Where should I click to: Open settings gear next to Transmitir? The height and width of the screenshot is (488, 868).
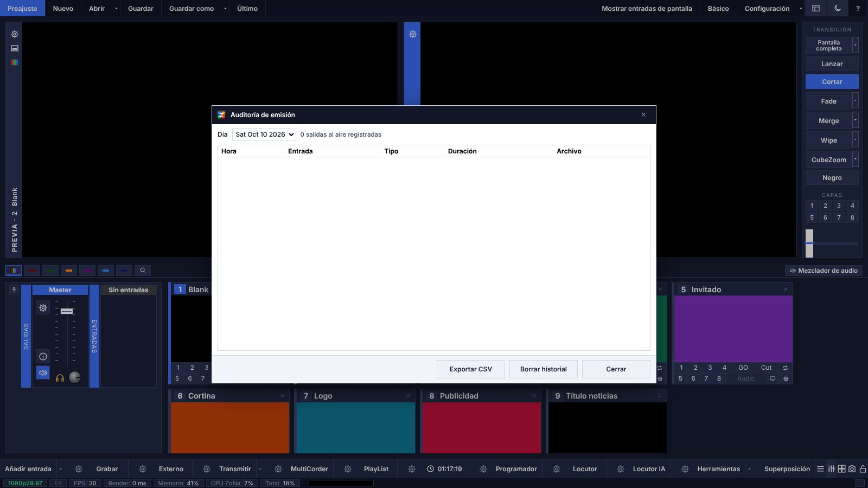pyautogui.click(x=207, y=469)
